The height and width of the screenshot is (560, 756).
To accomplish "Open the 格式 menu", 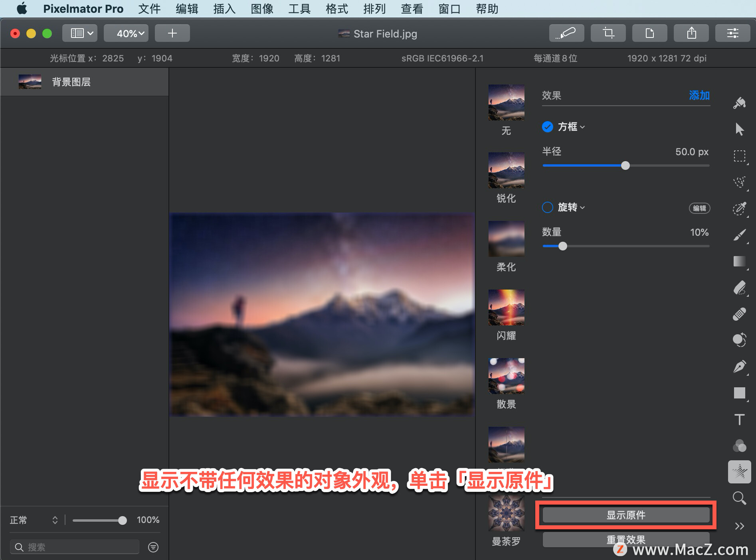I will pos(337,8).
